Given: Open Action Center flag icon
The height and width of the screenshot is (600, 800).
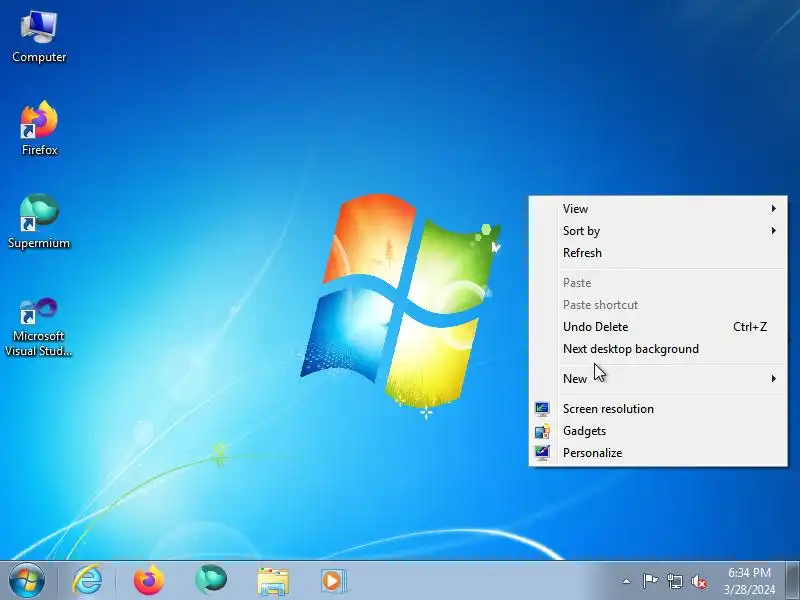Looking at the screenshot, I should pyautogui.click(x=650, y=581).
